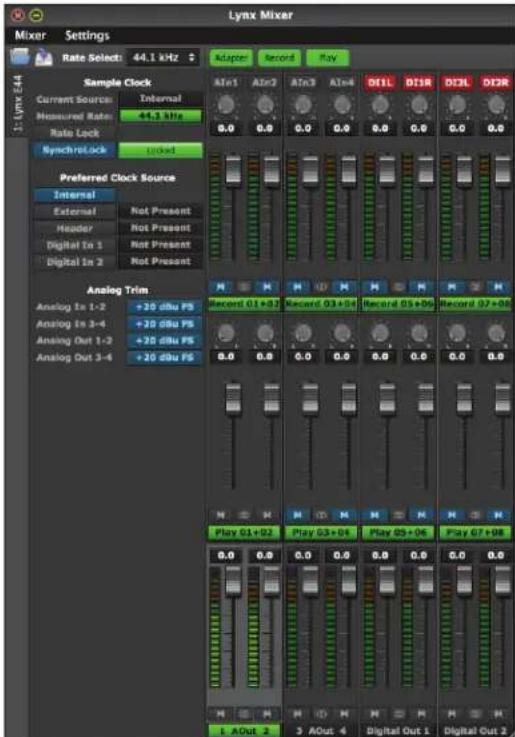The width and height of the screenshot is (515, 737).
Task: Click the 0.0 pan value under AIn1
Action: coord(226,128)
